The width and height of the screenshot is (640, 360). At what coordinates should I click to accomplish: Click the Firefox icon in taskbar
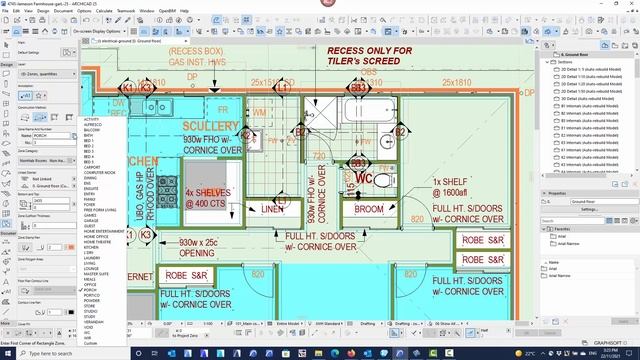click(351, 353)
